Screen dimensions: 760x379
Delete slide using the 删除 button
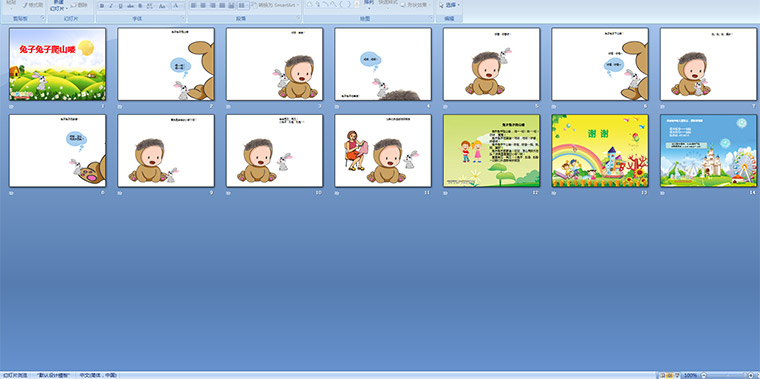(79, 5)
